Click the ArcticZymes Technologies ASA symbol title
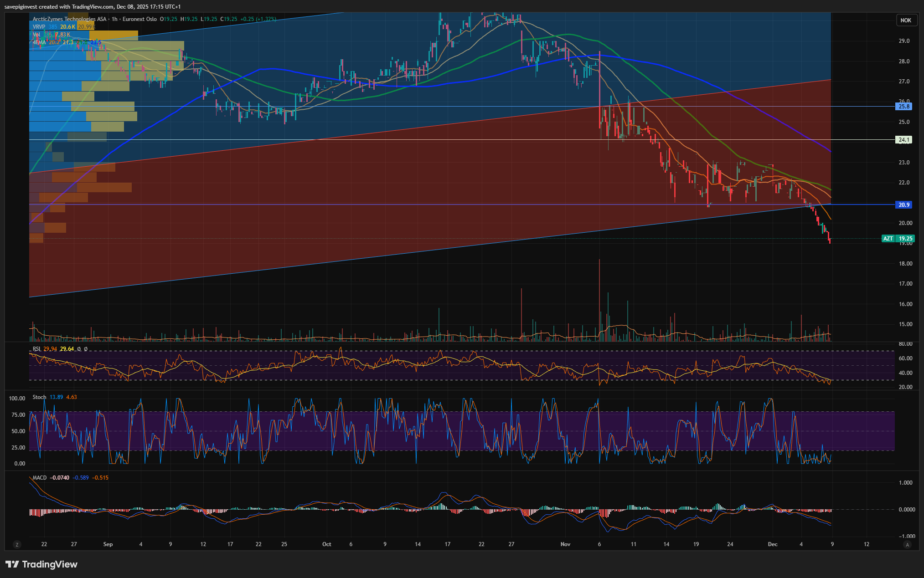Image resolution: width=924 pixels, height=578 pixels. coord(69,19)
